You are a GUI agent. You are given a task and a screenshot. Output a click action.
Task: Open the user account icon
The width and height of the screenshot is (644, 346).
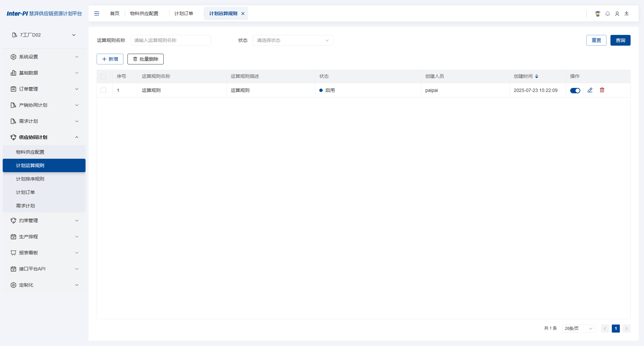617,13
